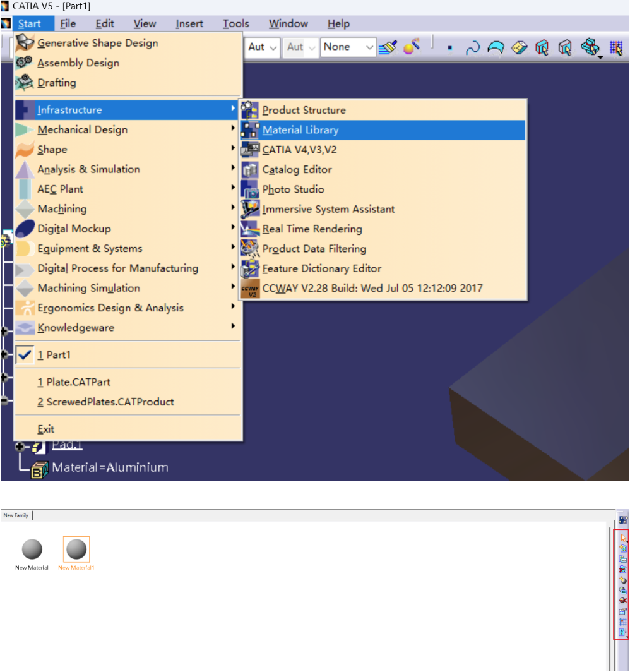Open Immersive System Assistant
Screen dimensions: 630x672
pyautogui.click(x=383, y=209)
